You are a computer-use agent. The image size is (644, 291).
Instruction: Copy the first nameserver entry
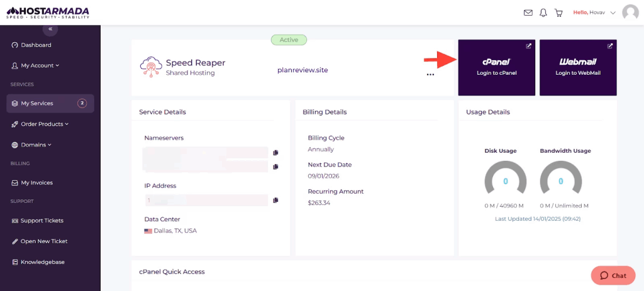275,153
